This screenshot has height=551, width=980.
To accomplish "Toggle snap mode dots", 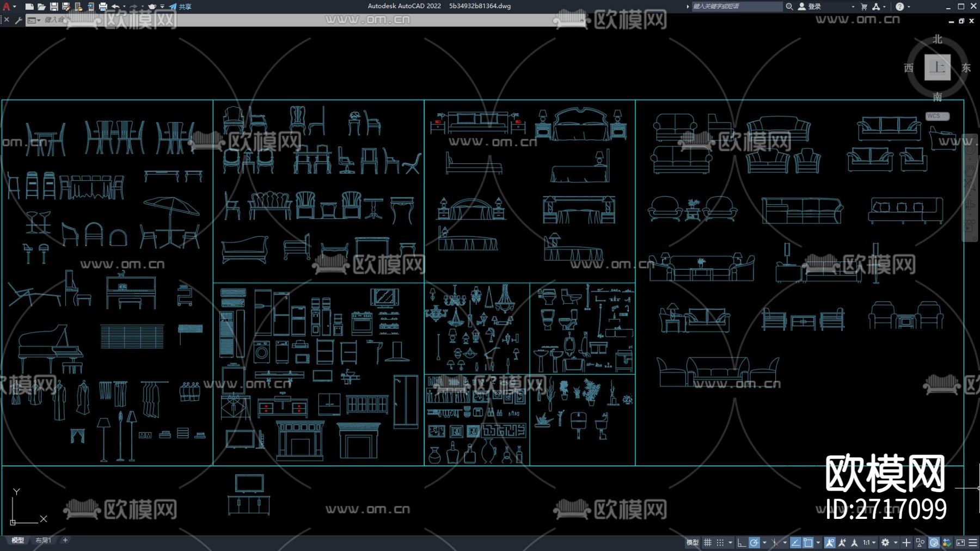I will coord(720,543).
